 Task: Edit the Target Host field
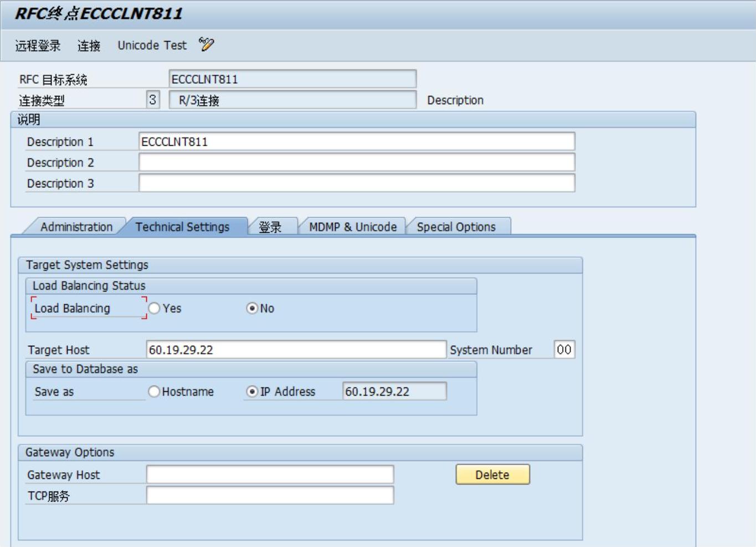(x=296, y=350)
